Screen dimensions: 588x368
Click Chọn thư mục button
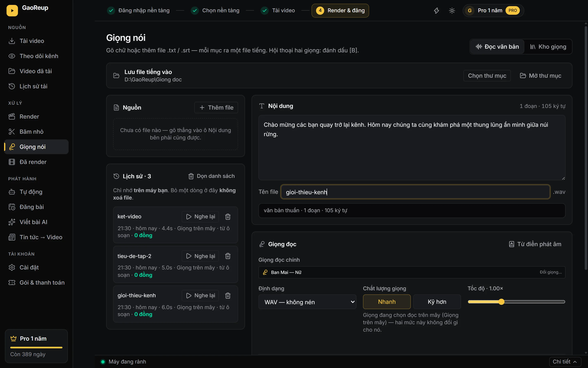pyautogui.click(x=487, y=76)
